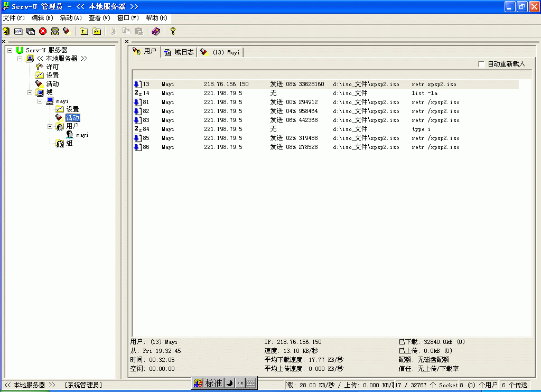Click the yellow question mark toolbar icon
Viewport: 541px width, 392px height.
pyautogui.click(x=173, y=31)
